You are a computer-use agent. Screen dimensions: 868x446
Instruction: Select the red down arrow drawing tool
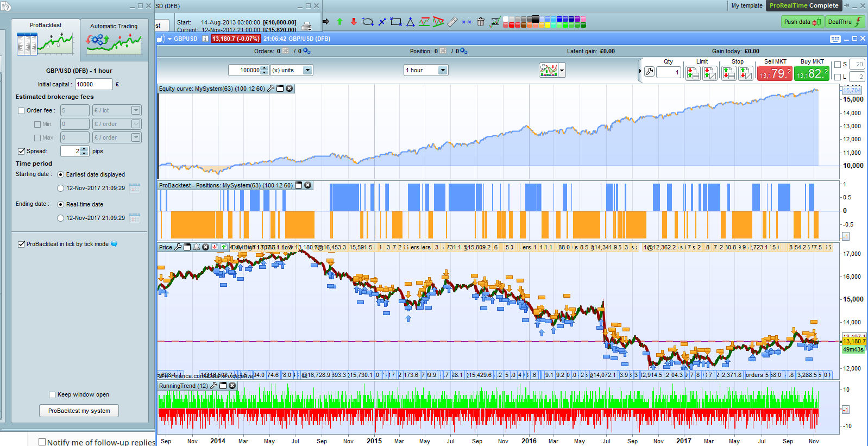(354, 22)
